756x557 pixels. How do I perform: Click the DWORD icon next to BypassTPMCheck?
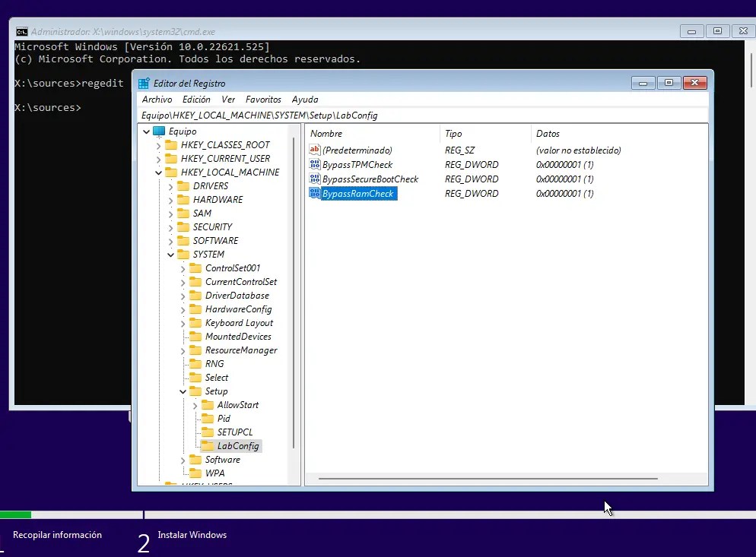(314, 164)
